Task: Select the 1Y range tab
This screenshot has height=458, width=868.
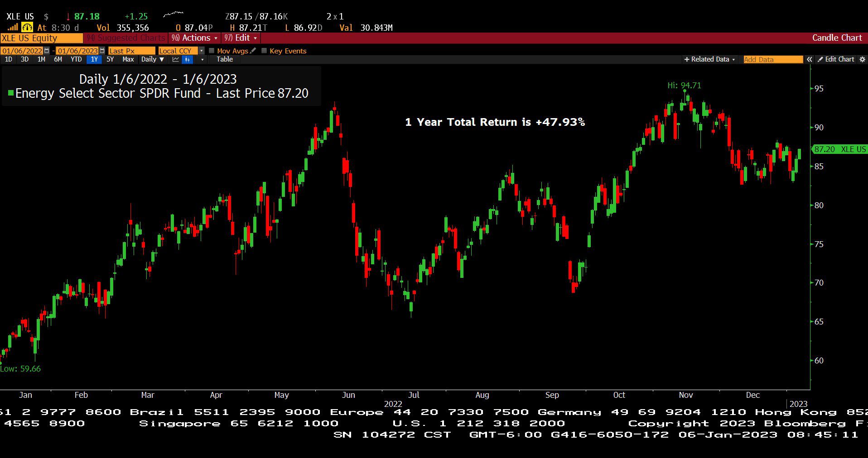Action: click(x=94, y=59)
